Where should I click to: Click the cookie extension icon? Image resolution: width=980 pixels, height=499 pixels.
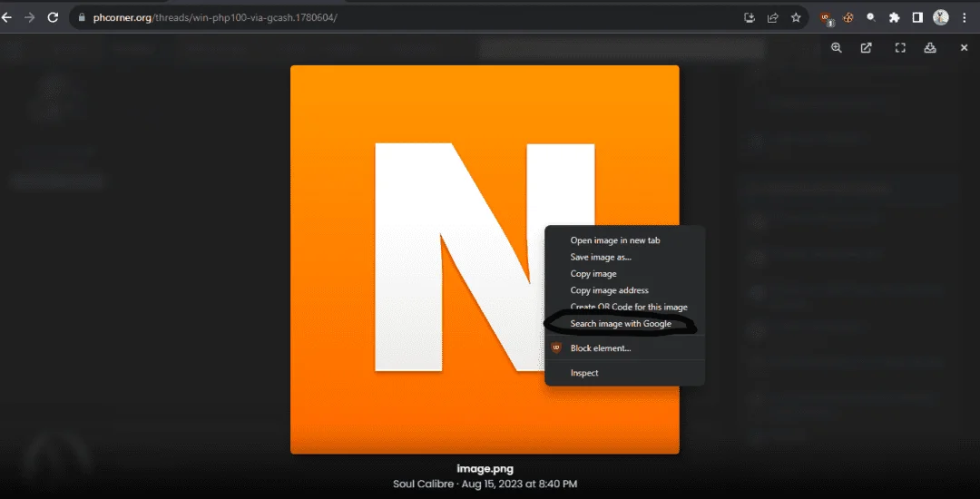coord(848,17)
